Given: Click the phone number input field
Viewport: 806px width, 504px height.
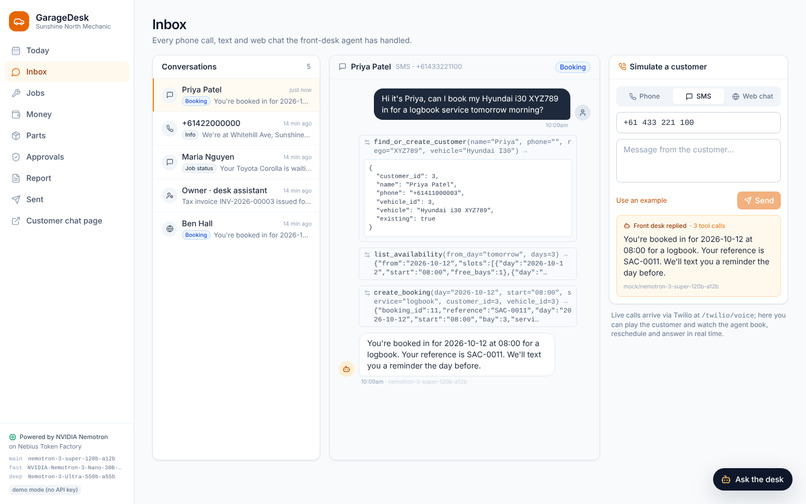Looking at the screenshot, I should coord(698,122).
